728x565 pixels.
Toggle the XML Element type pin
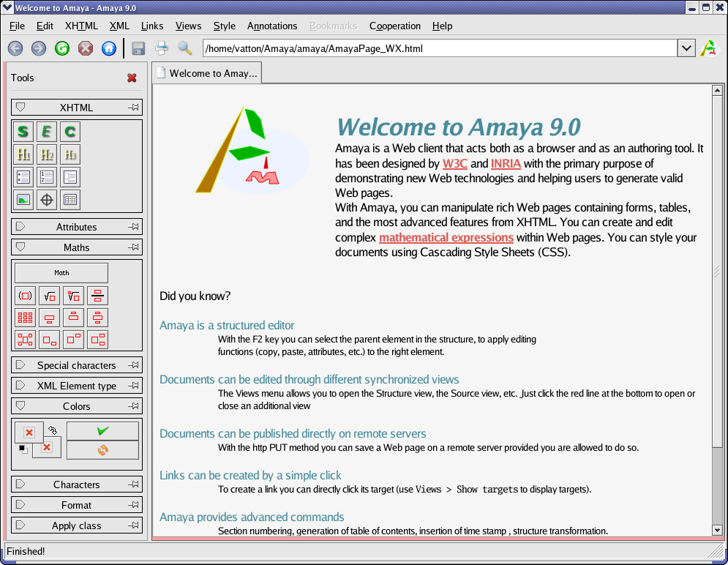click(133, 386)
